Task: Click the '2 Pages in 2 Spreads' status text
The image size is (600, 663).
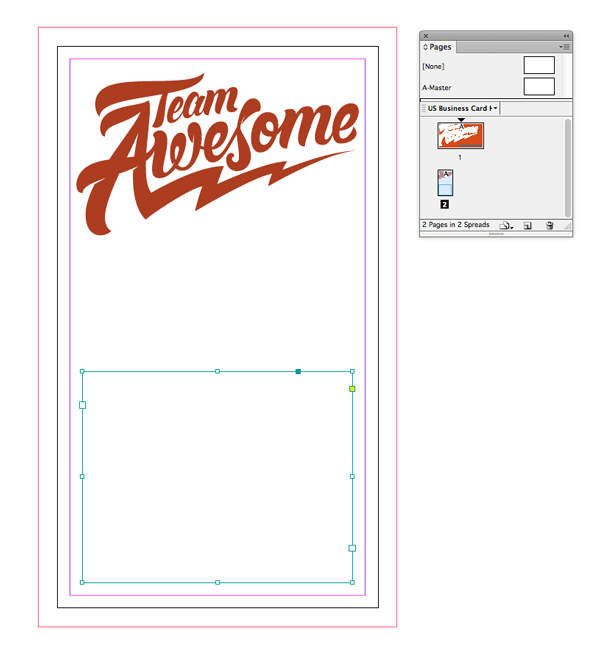Action: [456, 225]
